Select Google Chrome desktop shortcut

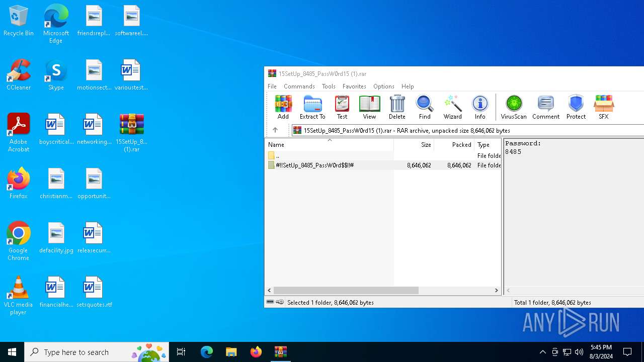click(x=19, y=241)
